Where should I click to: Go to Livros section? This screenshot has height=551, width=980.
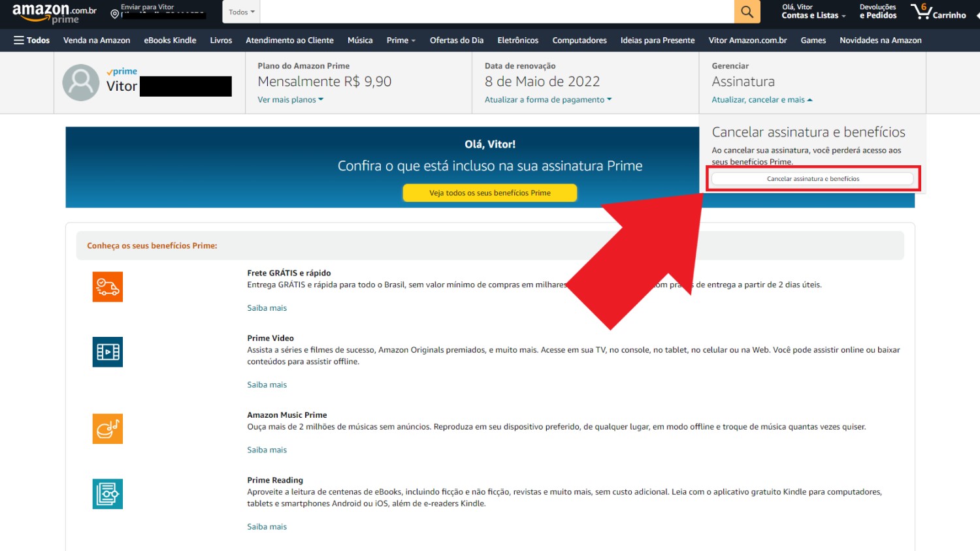point(221,40)
